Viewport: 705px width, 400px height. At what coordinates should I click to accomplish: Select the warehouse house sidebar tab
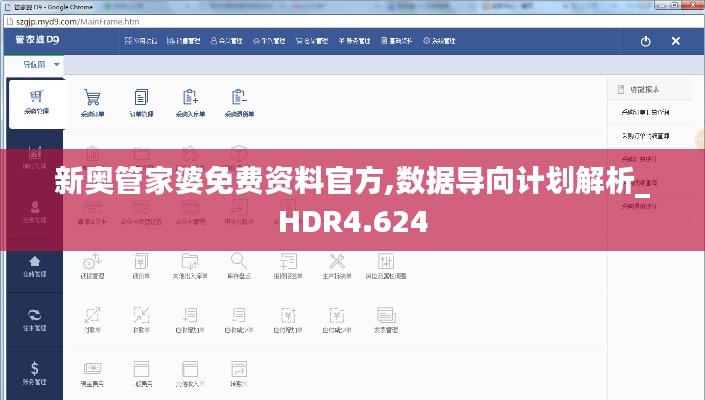35,266
